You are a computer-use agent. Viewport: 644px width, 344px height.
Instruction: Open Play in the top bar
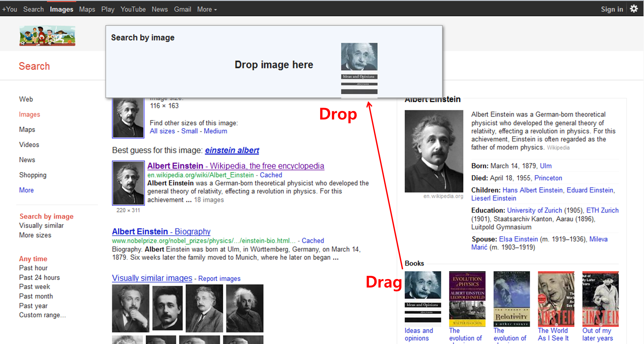(108, 9)
